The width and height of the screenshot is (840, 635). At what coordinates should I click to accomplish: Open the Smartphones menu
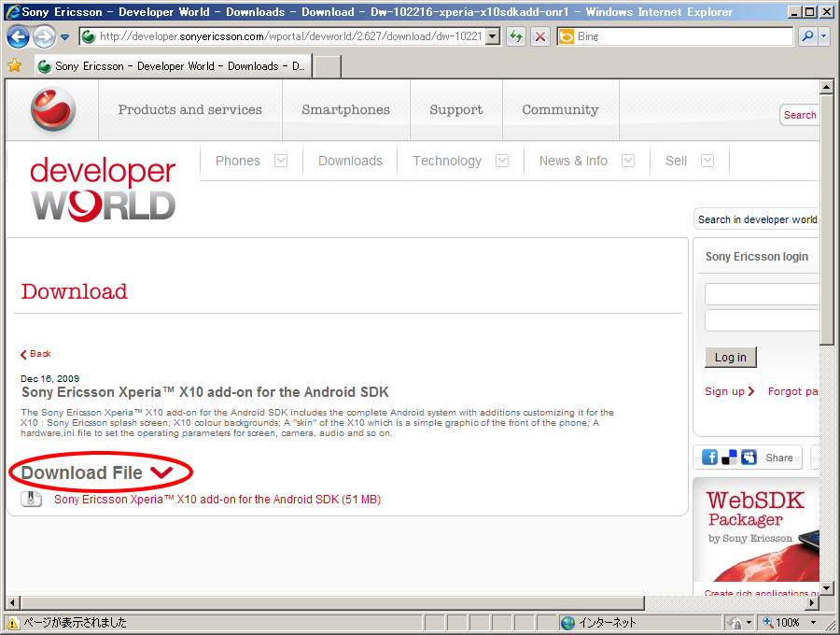coord(346,110)
